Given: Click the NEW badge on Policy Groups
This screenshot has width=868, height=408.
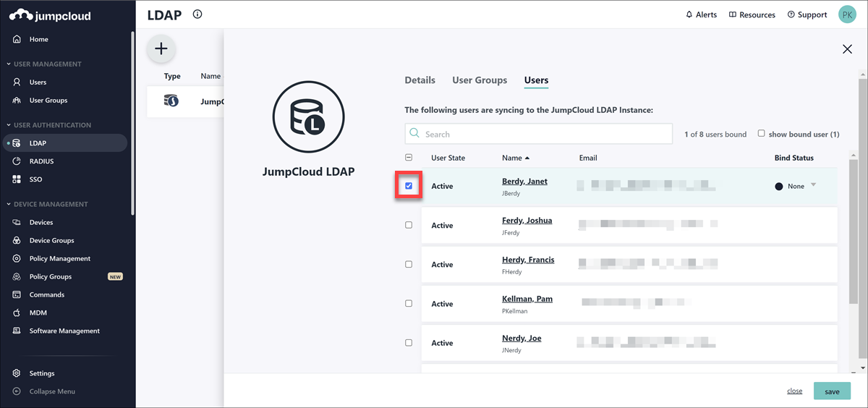Looking at the screenshot, I should pyautogui.click(x=114, y=277).
